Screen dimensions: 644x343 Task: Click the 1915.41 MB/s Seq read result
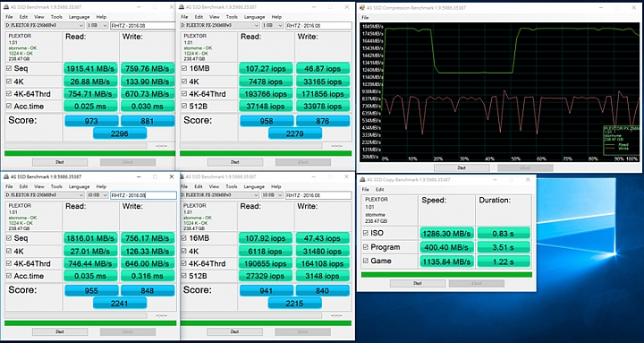(x=90, y=68)
